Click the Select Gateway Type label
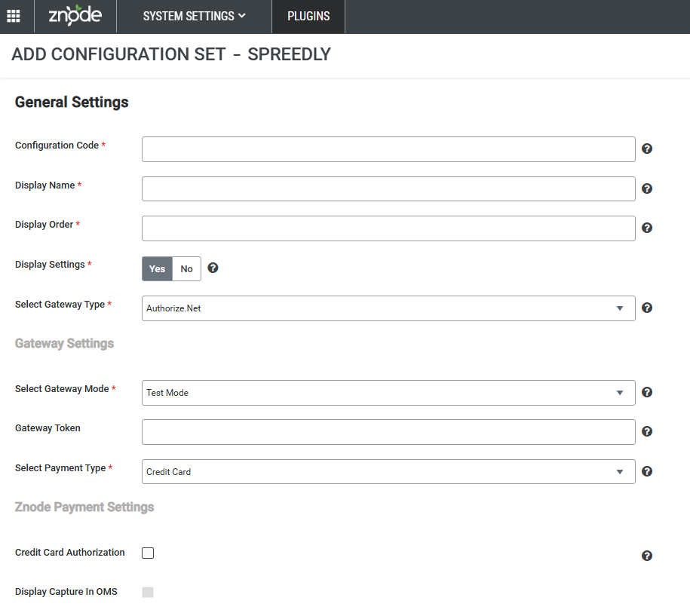Viewport: 690px width, 616px height. click(x=60, y=305)
